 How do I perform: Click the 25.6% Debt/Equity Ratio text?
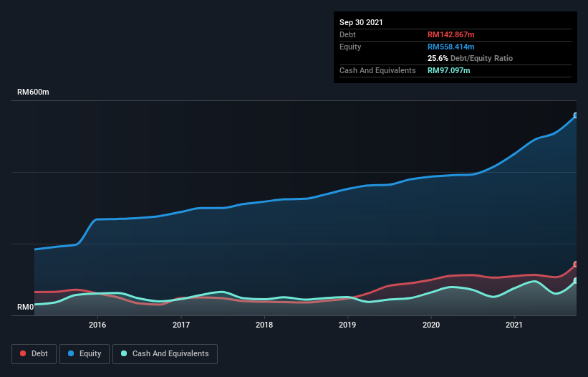tap(470, 58)
